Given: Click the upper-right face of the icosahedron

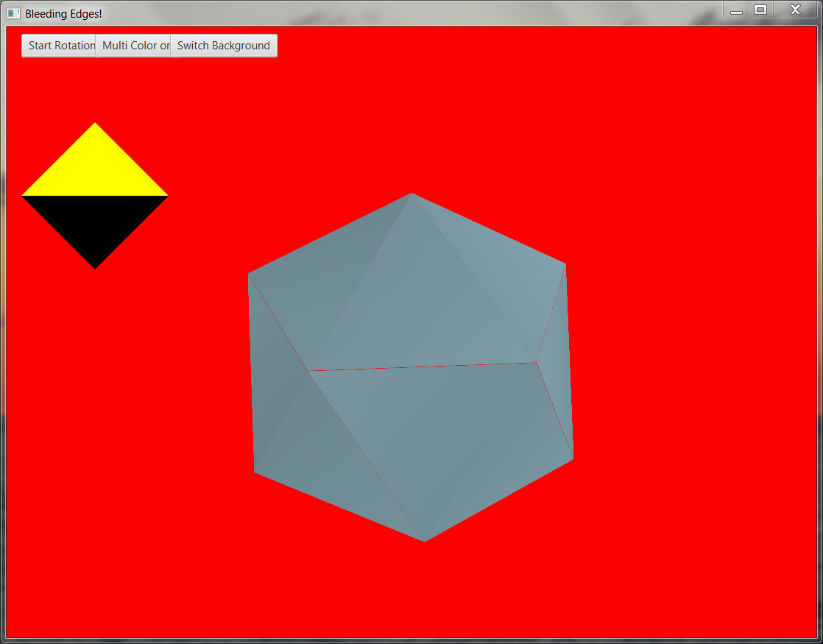Looking at the screenshot, I should click(508, 280).
